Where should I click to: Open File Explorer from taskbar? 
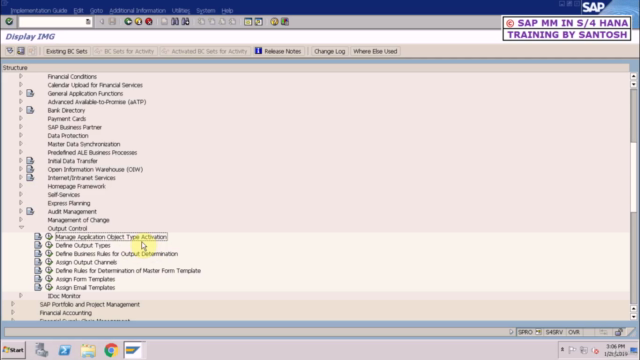click(88, 350)
